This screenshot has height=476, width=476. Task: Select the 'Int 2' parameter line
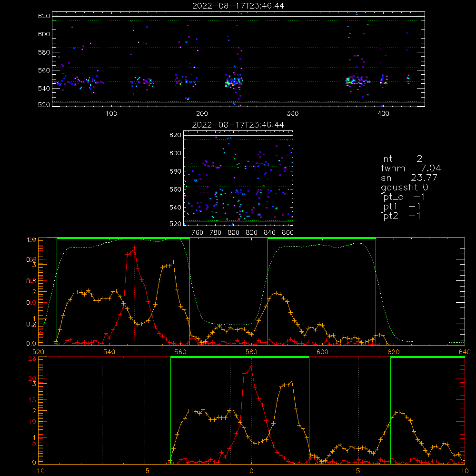coord(401,159)
